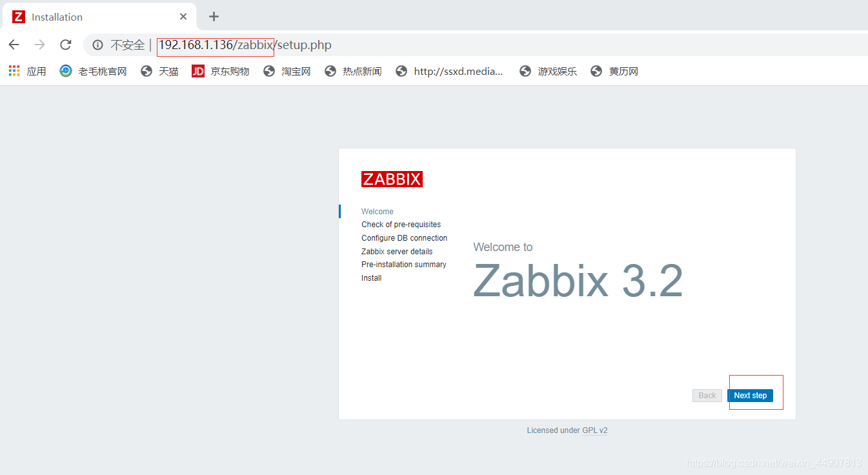Click the site info icon in the address bar
Viewport: 868px width, 475px height.
click(x=97, y=45)
